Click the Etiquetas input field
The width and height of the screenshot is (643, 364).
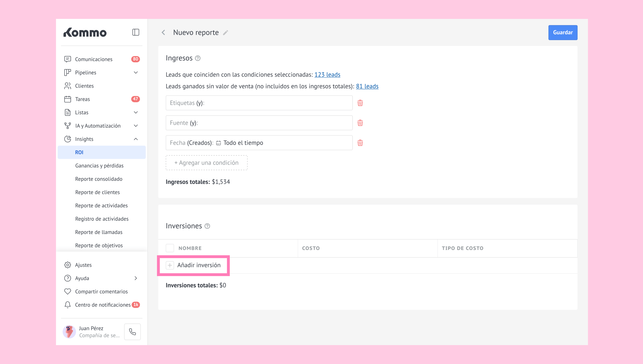259,103
